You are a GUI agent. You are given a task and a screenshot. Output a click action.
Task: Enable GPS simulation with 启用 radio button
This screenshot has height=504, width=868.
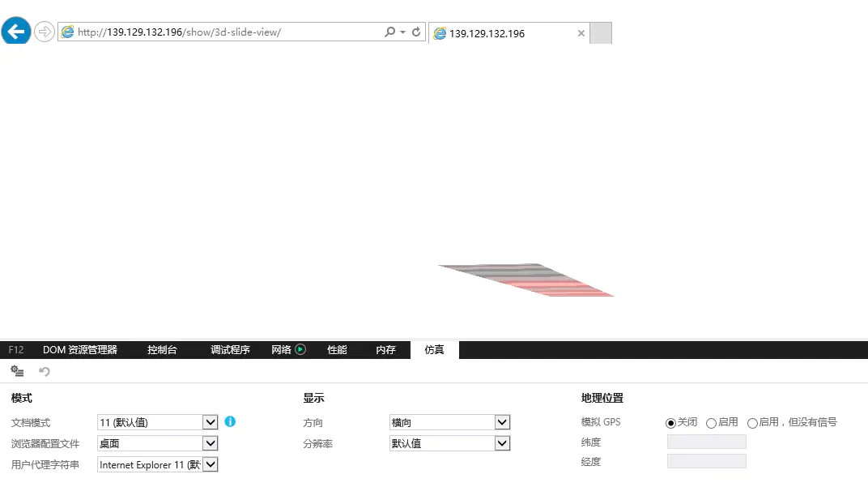(x=710, y=422)
